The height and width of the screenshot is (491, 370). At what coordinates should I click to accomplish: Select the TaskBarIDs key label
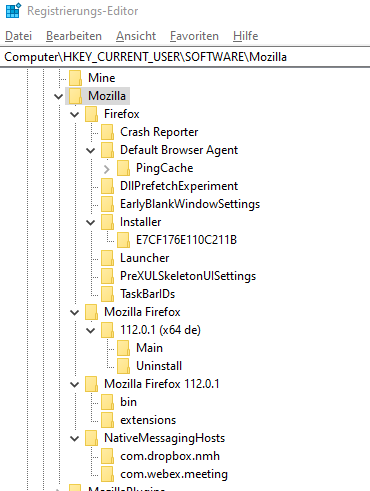point(148,294)
